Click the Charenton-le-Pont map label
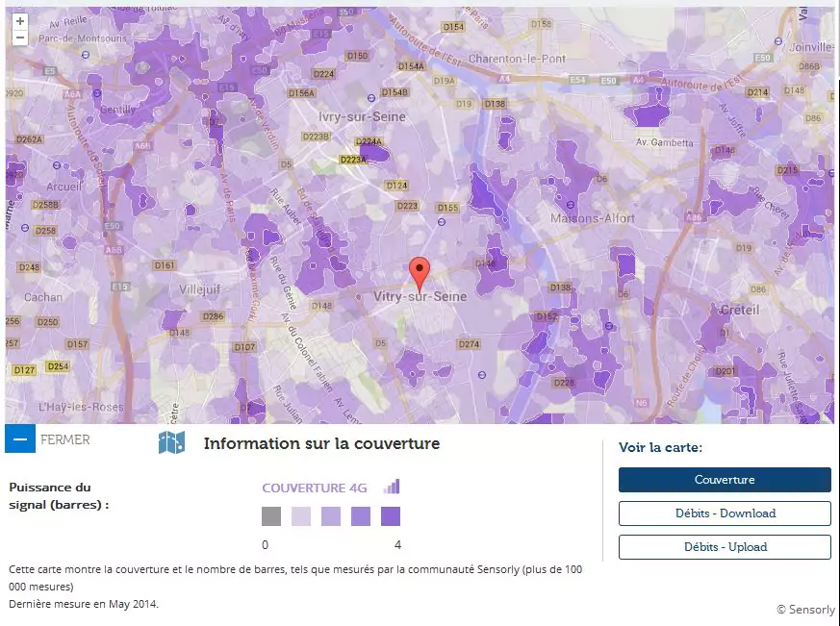The image size is (840, 626). pyautogui.click(x=517, y=59)
